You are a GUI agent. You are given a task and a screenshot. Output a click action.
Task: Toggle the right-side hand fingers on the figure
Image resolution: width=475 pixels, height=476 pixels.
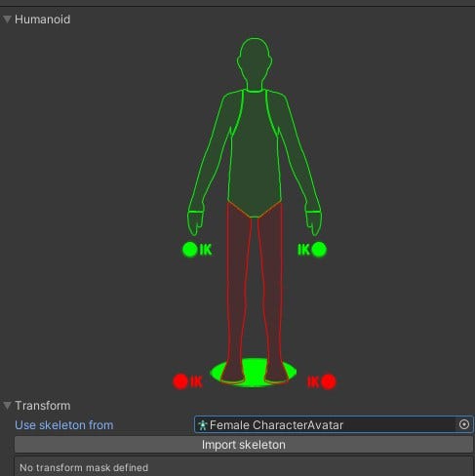pos(314,223)
